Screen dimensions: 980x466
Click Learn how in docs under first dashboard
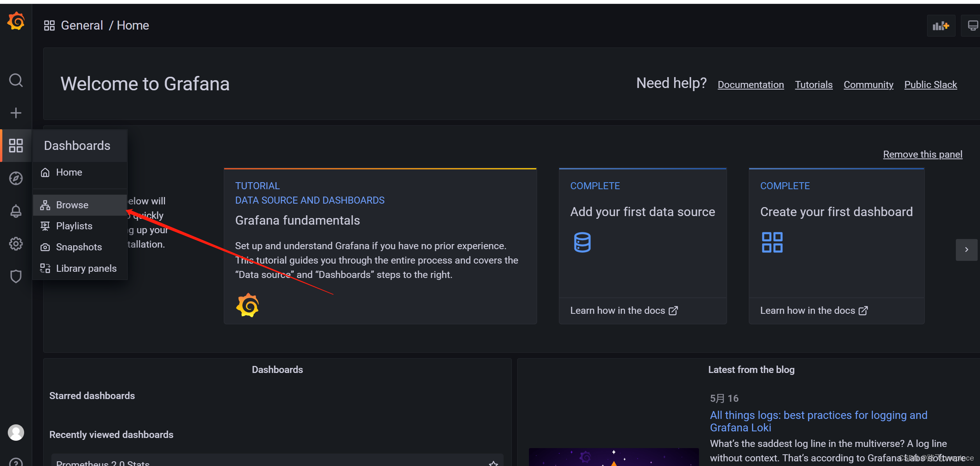click(x=814, y=311)
